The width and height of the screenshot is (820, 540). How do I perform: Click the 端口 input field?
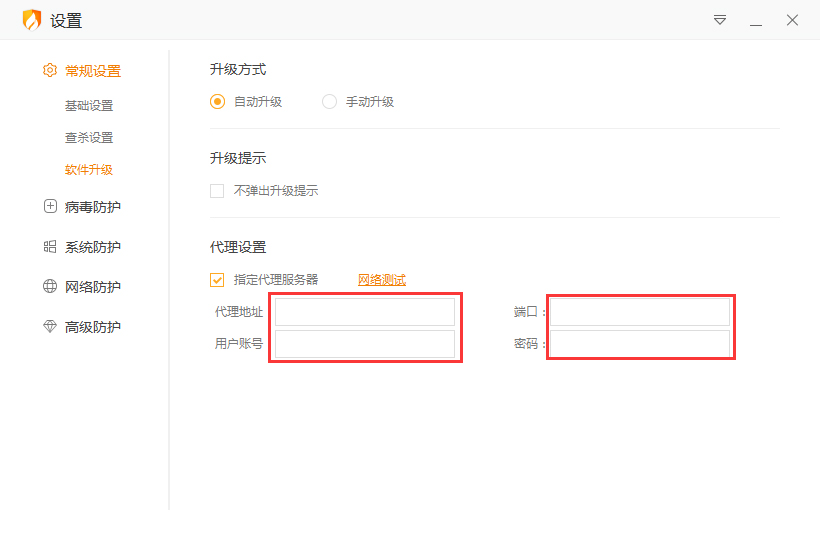640,312
